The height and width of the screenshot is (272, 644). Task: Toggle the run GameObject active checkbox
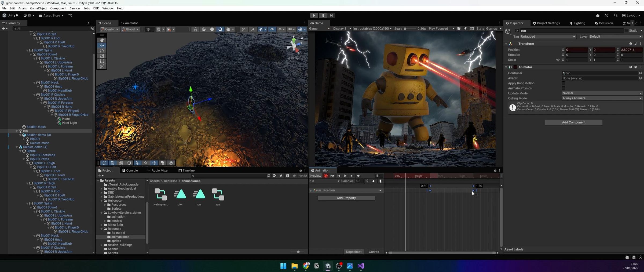coord(517,31)
